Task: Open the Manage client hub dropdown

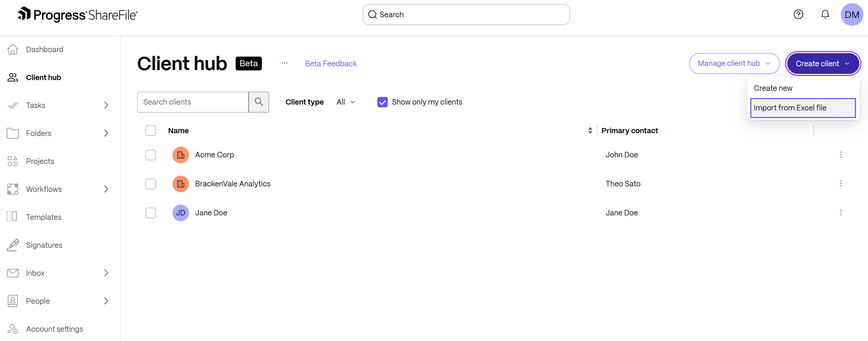Action: coord(734,64)
